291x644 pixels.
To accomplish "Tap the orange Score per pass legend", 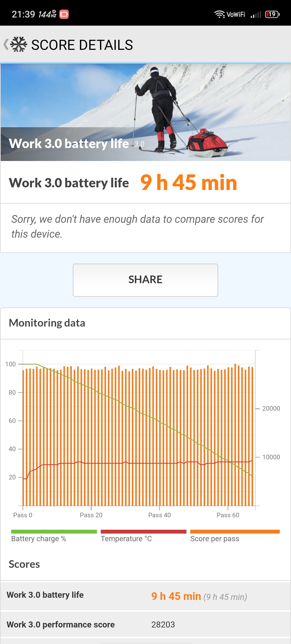I will (x=235, y=536).
